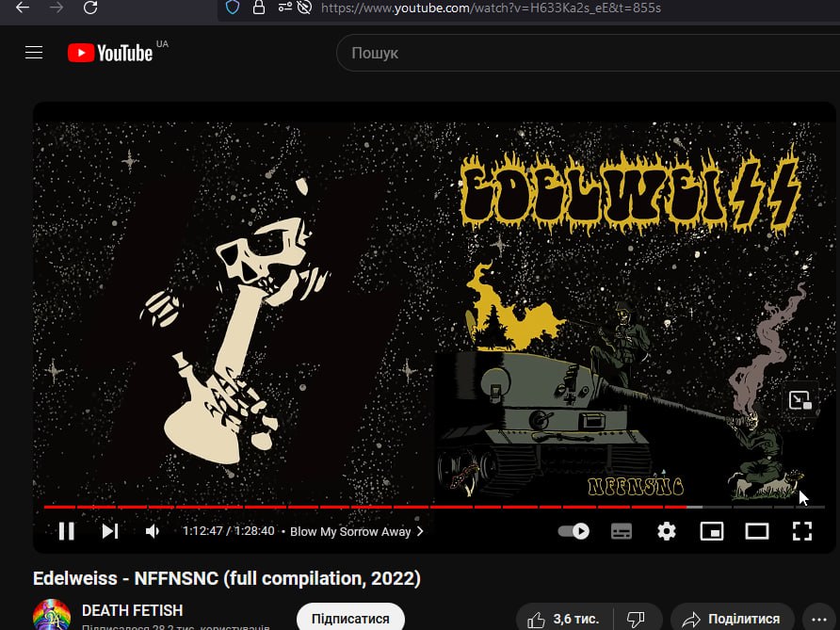Click the Підписатися subscribe button
Image resolution: width=840 pixels, height=630 pixels.
tap(350, 619)
